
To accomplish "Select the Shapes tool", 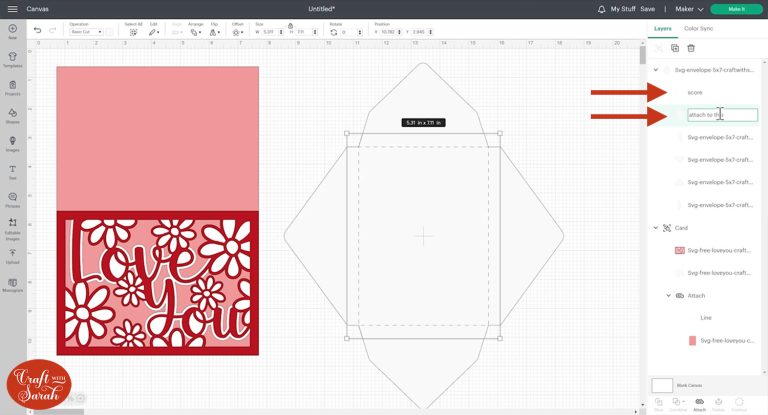I will tap(12, 114).
